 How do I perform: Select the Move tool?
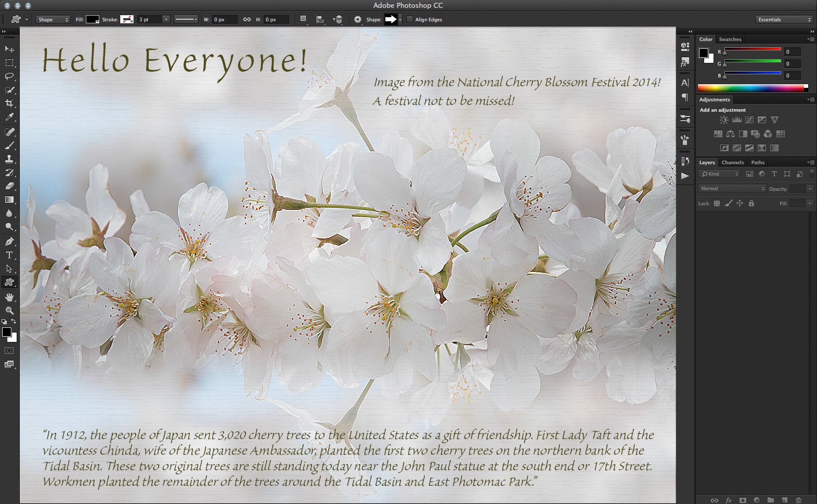pos(9,49)
